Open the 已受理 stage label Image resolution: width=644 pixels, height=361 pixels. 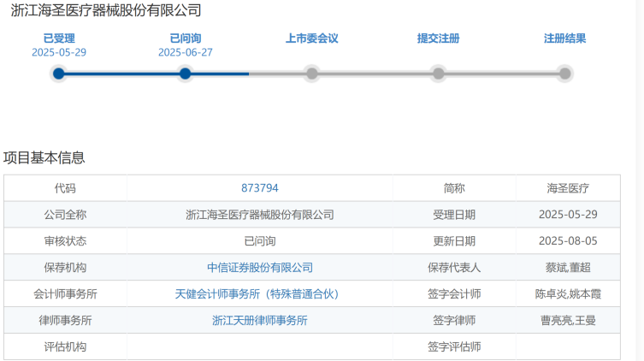point(59,38)
